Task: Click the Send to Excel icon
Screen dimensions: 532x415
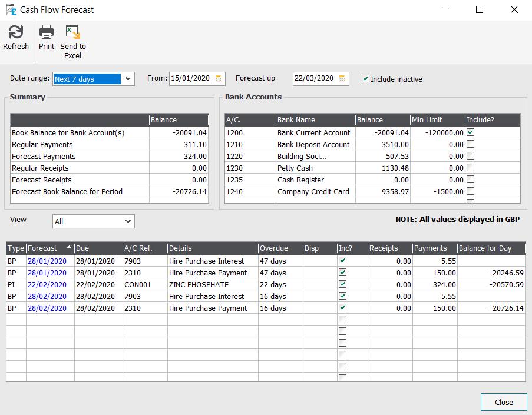Action: 73,32
